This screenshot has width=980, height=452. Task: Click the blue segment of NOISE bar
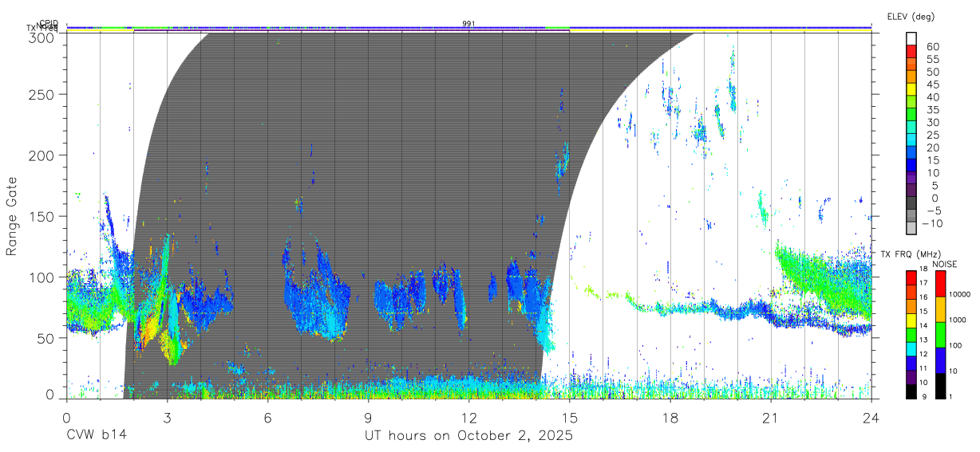tap(939, 359)
